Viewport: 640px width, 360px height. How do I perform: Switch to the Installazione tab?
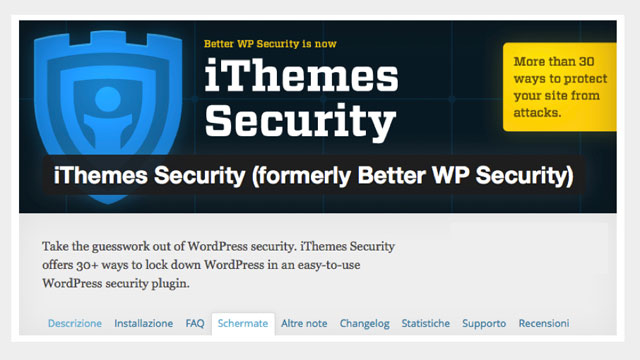point(144,324)
